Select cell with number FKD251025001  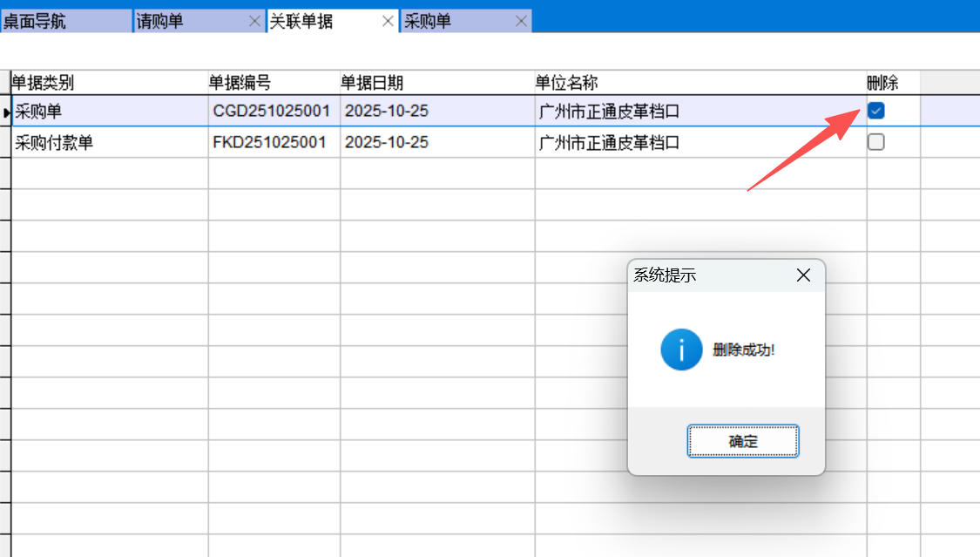(270, 142)
